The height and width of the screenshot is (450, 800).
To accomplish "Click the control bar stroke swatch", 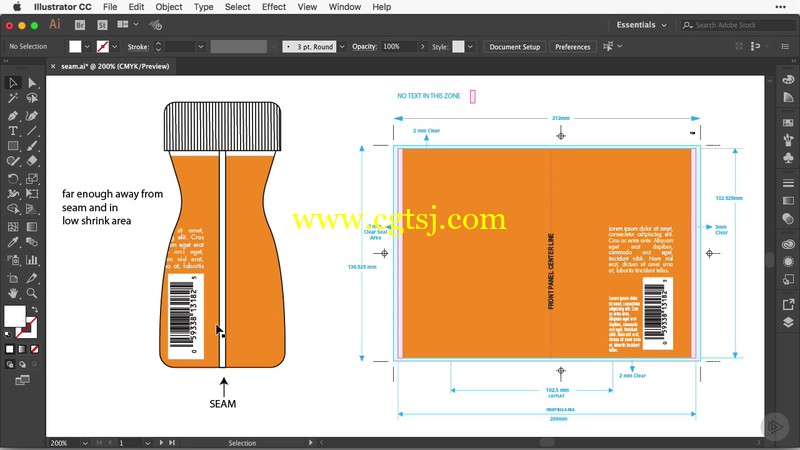I will 103,46.
